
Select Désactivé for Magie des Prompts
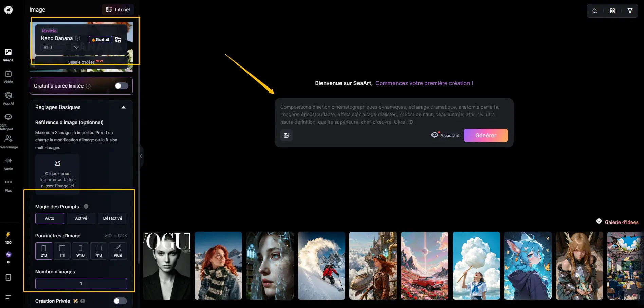click(112, 218)
